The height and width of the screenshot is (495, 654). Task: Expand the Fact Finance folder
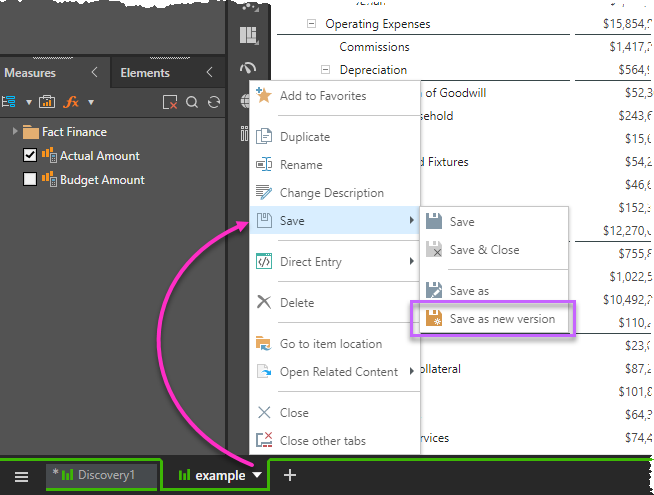point(14,132)
